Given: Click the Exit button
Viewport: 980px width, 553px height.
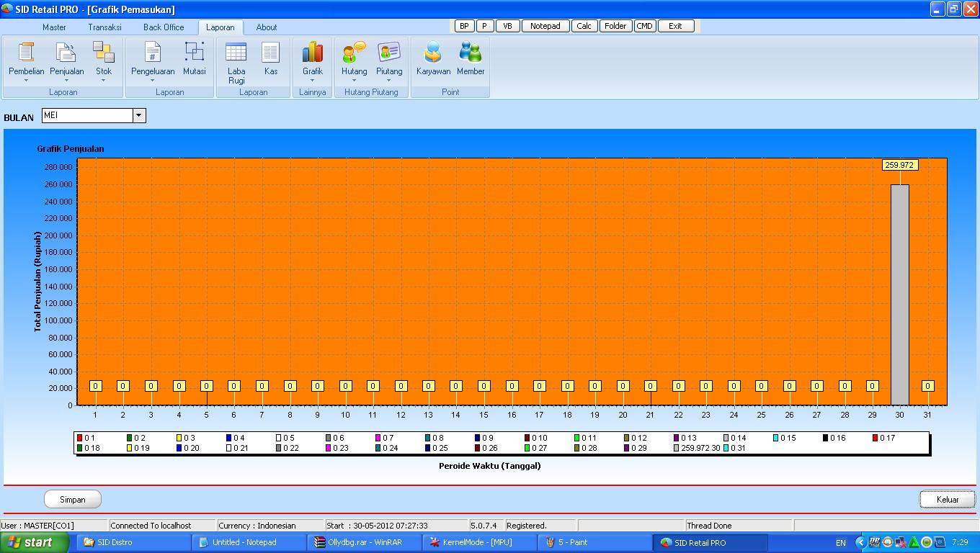Looking at the screenshot, I should (676, 26).
